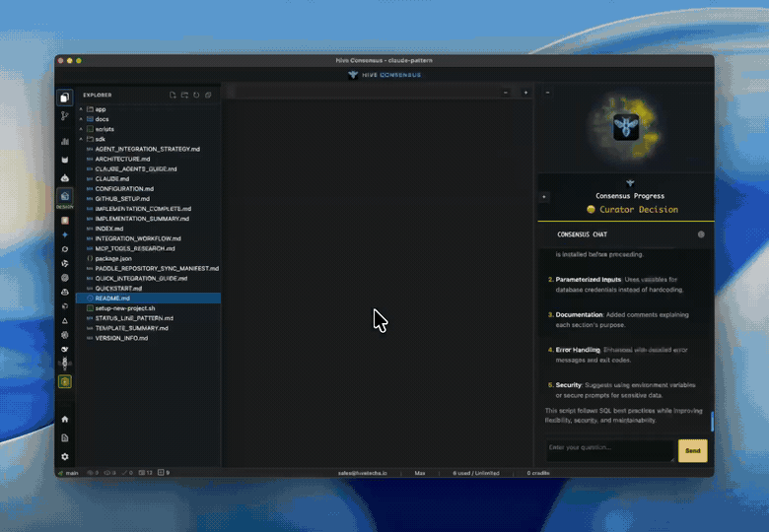Open the document icon below Home
769x532 pixels.
[x=65, y=438]
